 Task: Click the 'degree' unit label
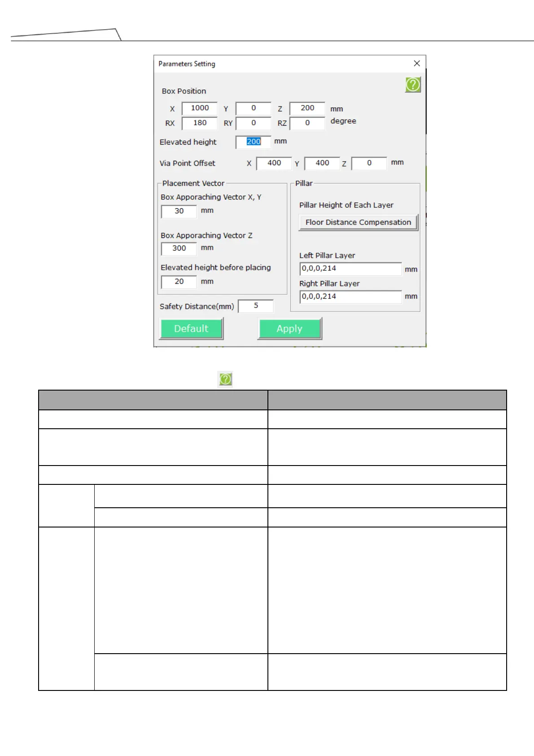(x=343, y=121)
